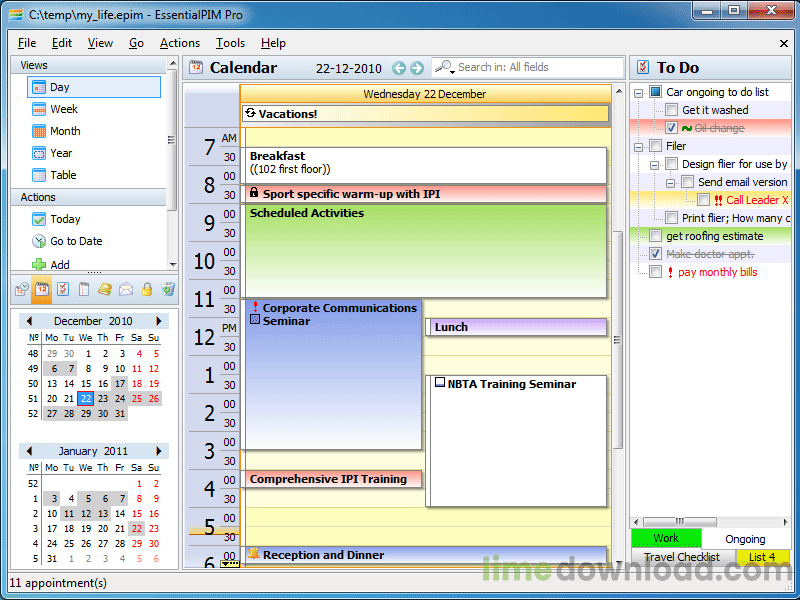
Task: Uncheck the 'Oil change' task
Action: coord(671,128)
